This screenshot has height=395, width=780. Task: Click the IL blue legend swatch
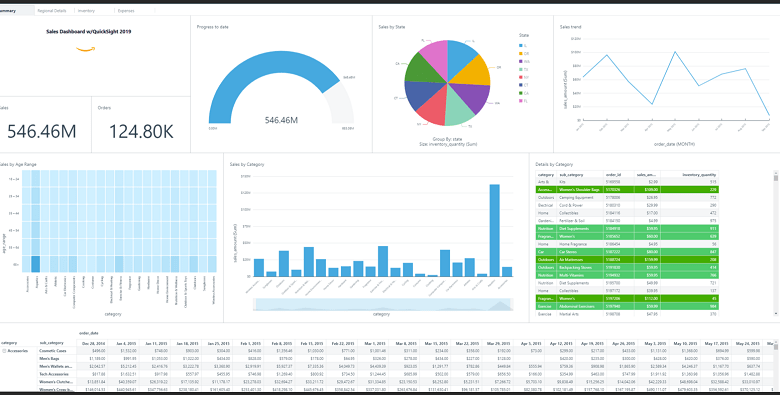521,45
